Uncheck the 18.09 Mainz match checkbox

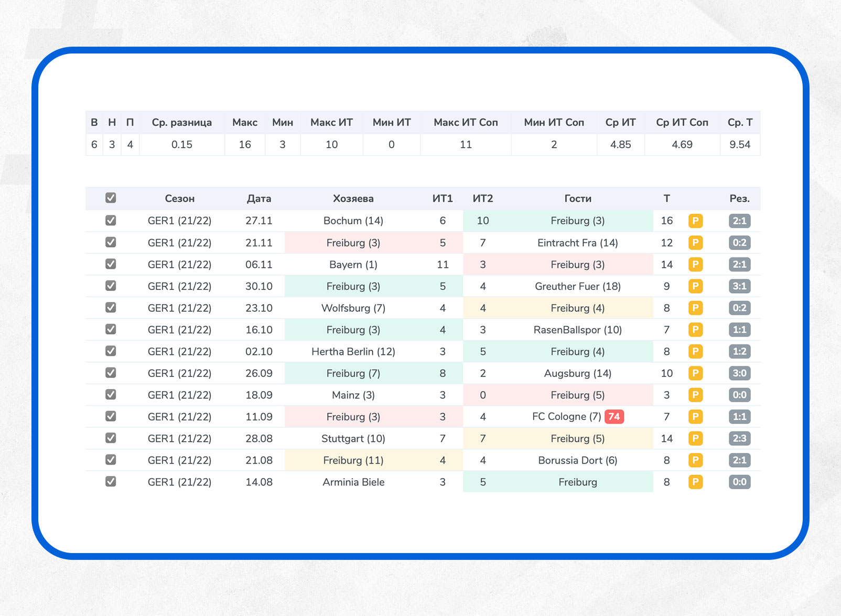(x=111, y=395)
